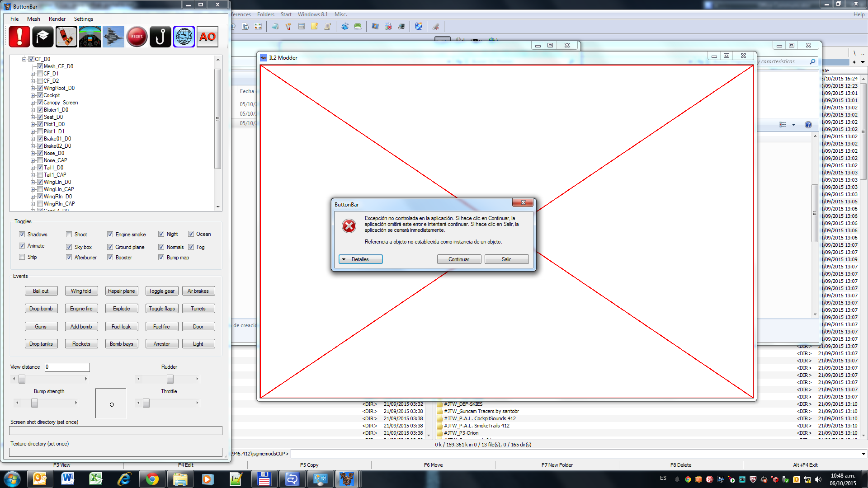Click the jet fighter toolbar icon
The height and width of the screenshot is (488, 868).
pyautogui.click(x=113, y=37)
